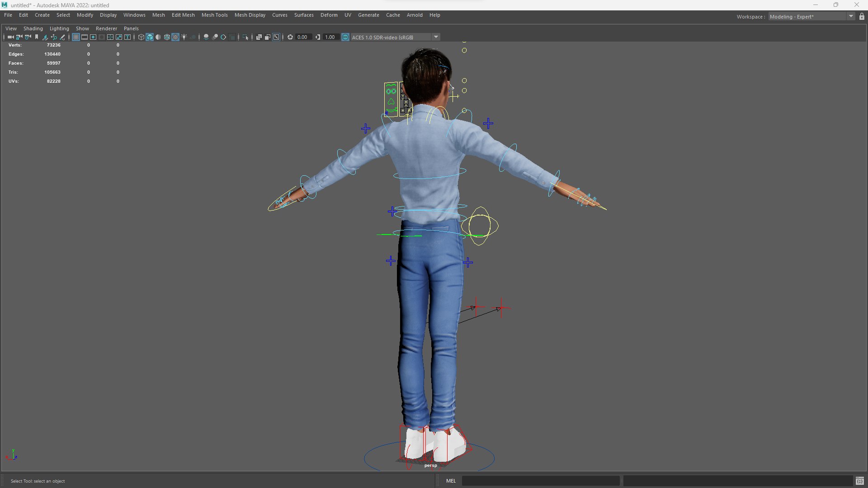Open the Script Editor icon
The image size is (868, 488).
tap(859, 481)
